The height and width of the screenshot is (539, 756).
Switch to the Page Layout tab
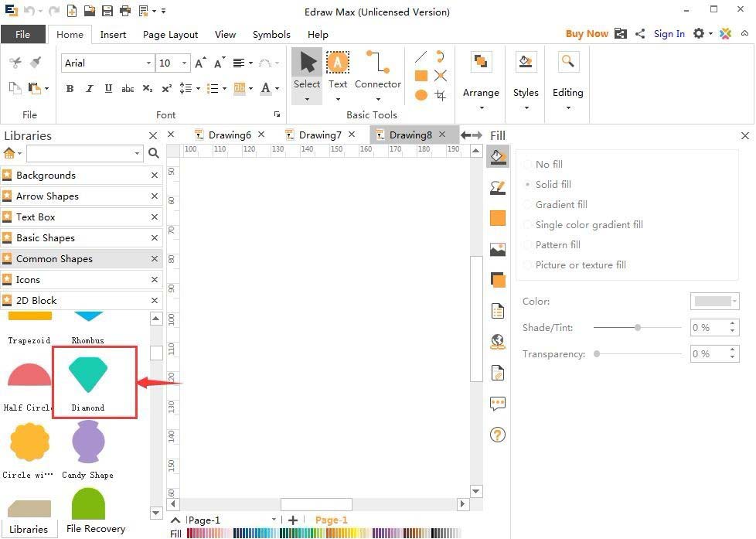click(x=170, y=34)
